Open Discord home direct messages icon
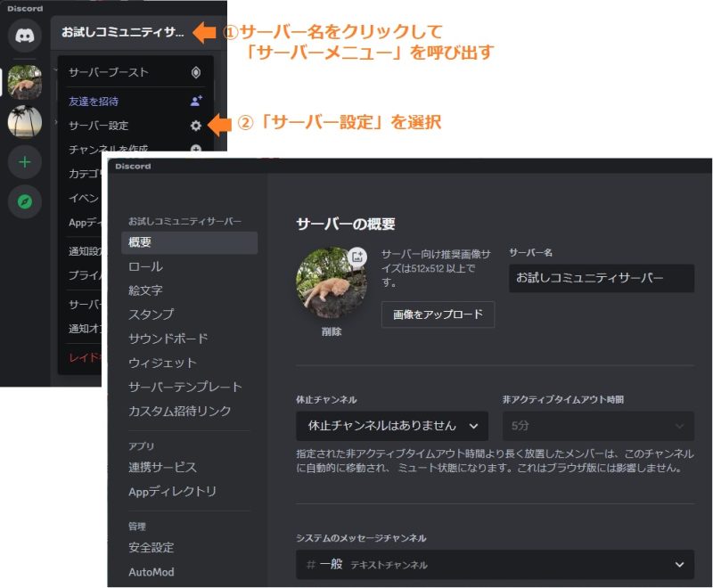The width and height of the screenshot is (713, 588). pos(25,36)
